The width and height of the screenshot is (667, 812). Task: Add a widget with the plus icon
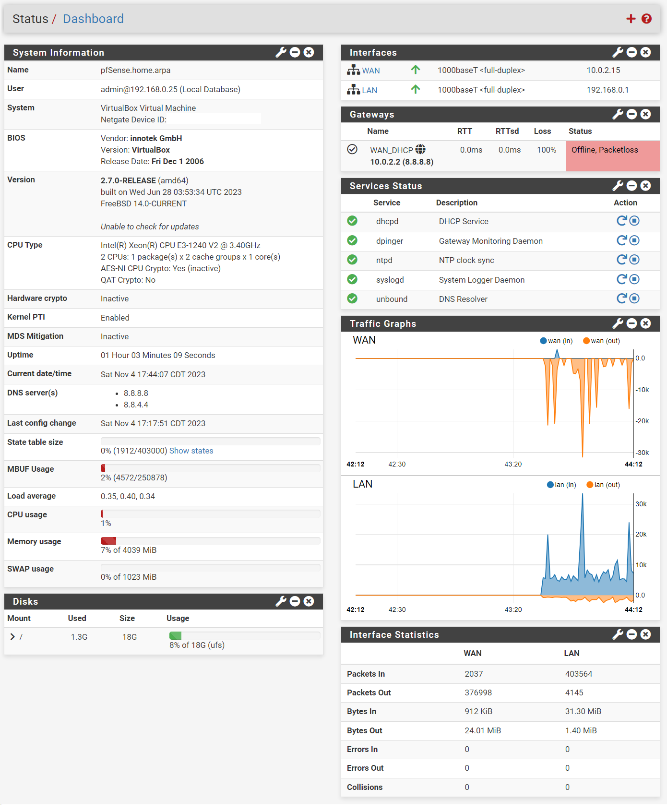click(x=631, y=19)
